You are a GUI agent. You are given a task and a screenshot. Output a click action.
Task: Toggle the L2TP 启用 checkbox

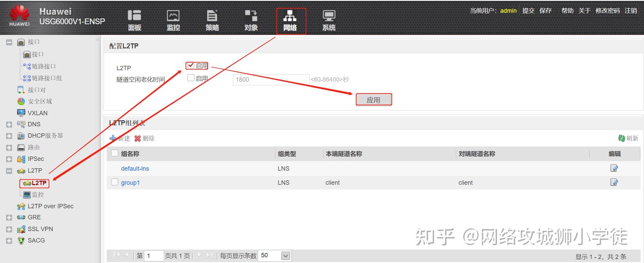(x=191, y=65)
